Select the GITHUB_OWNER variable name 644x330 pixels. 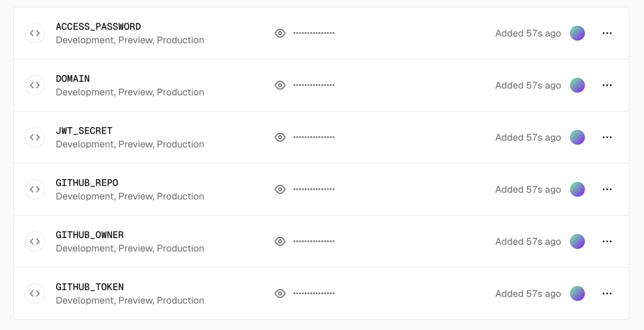[89, 235]
